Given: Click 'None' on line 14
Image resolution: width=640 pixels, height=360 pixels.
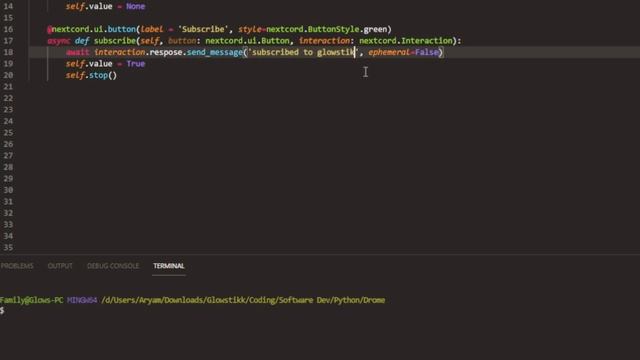Looking at the screenshot, I should coord(136,6).
